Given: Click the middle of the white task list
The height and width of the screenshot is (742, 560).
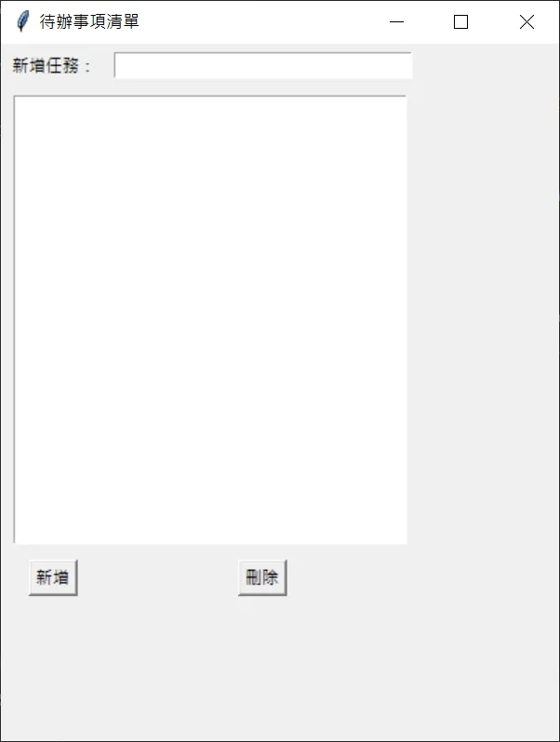Looking at the screenshot, I should (x=210, y=320).
